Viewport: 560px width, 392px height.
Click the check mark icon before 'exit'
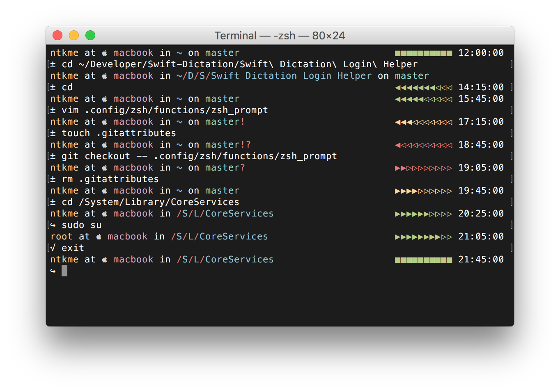pos(53,248)
